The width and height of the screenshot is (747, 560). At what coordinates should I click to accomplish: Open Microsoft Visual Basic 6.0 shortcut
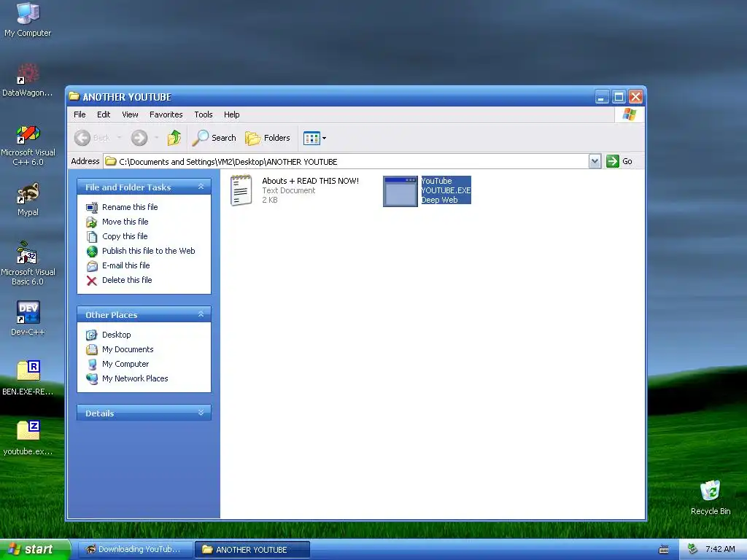[28, 263]
